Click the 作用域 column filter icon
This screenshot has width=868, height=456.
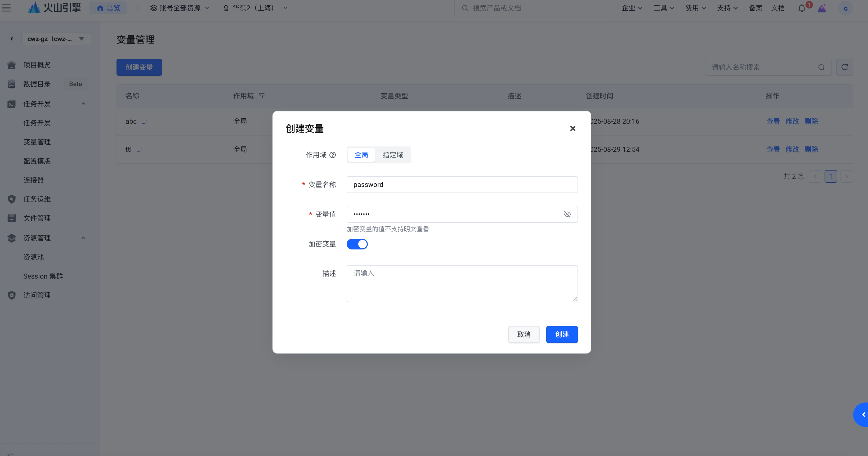coord(262,96)
